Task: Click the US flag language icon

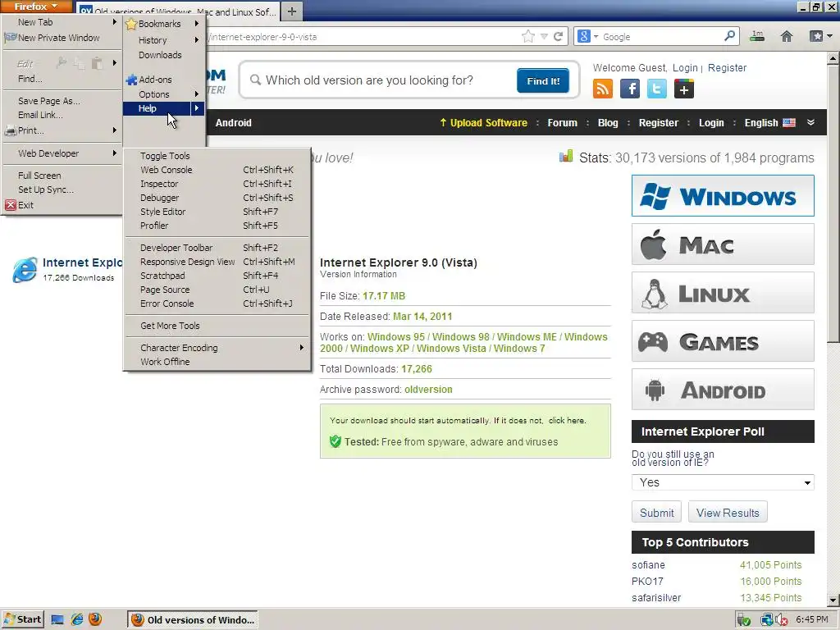Action: [789, 123]
